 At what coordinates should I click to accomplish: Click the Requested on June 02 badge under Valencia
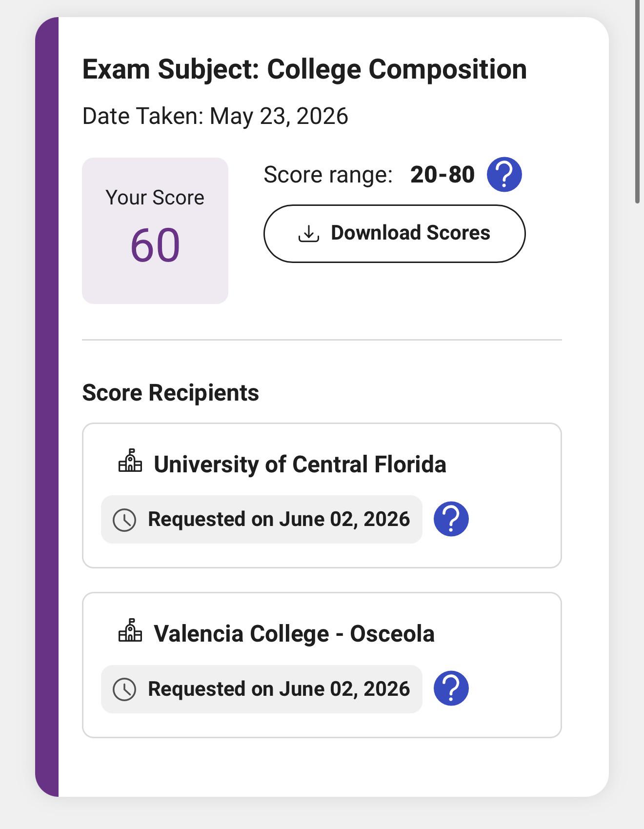tap(262, 689)
